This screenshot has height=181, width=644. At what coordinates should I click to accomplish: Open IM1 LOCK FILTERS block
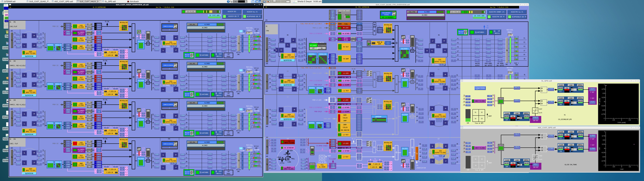(79, 26)
